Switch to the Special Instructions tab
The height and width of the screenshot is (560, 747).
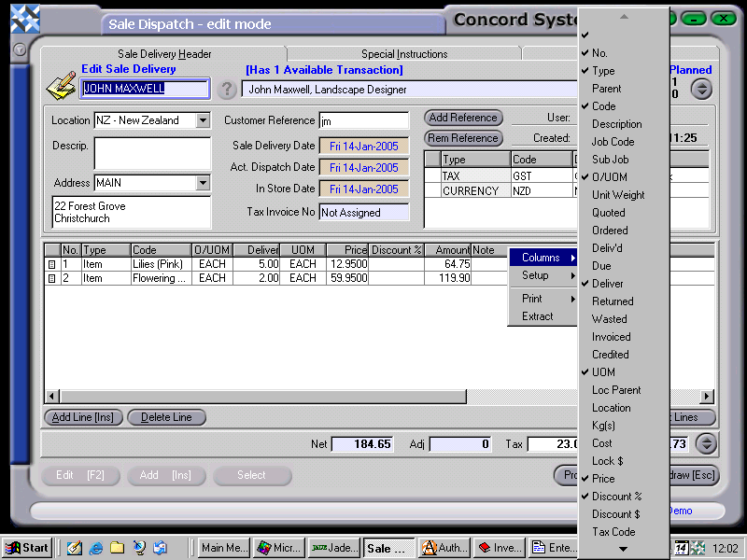[405, 53]
